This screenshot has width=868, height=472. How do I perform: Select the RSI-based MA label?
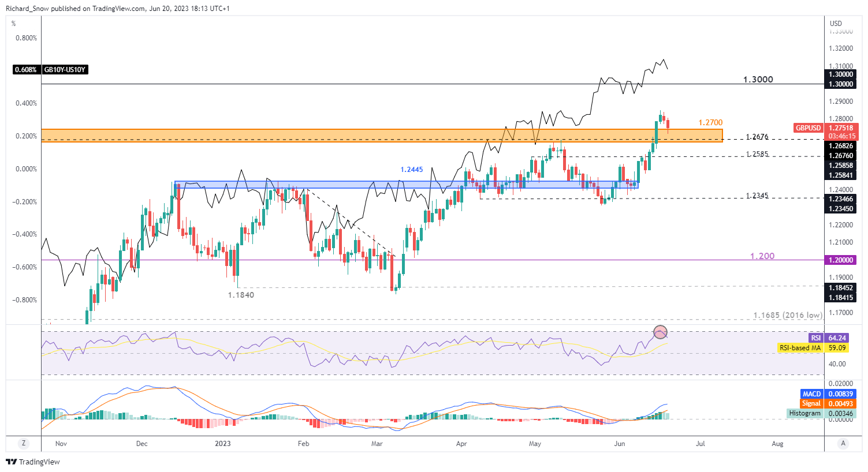[x=800, y=348]
